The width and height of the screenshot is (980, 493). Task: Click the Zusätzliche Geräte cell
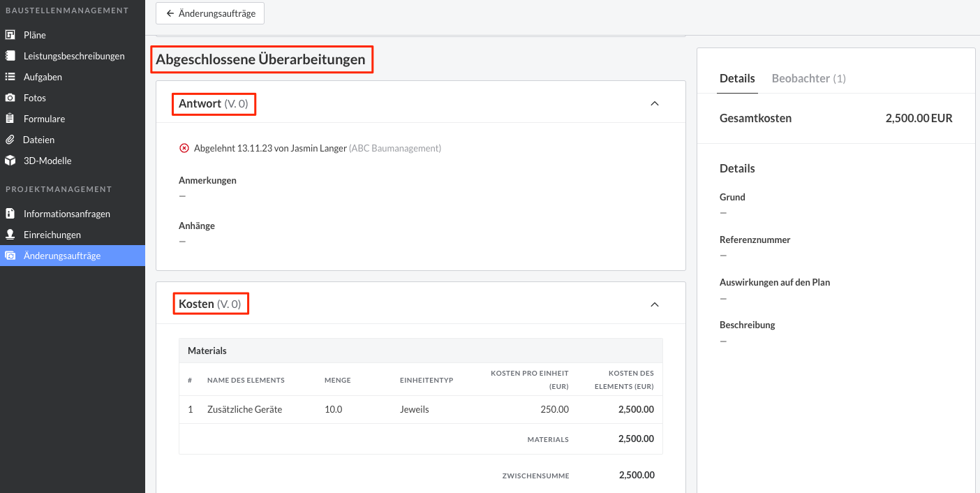[x=245, y=409]
